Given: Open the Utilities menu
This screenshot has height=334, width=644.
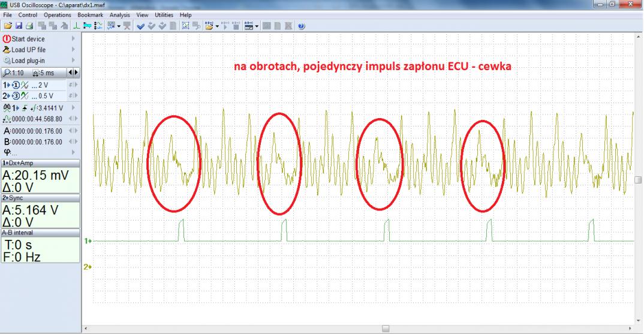Looking at the screenshot, I should click(164, 15).
